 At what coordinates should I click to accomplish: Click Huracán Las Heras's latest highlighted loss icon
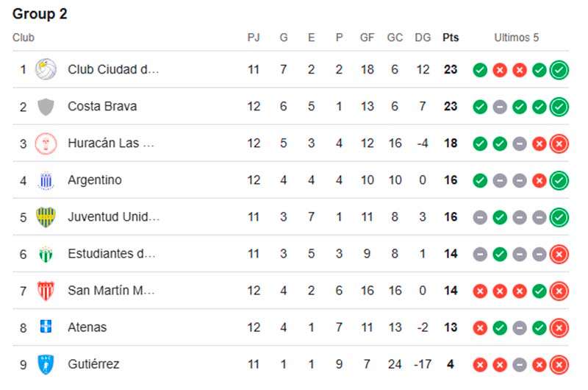click(x=559, y=143)
